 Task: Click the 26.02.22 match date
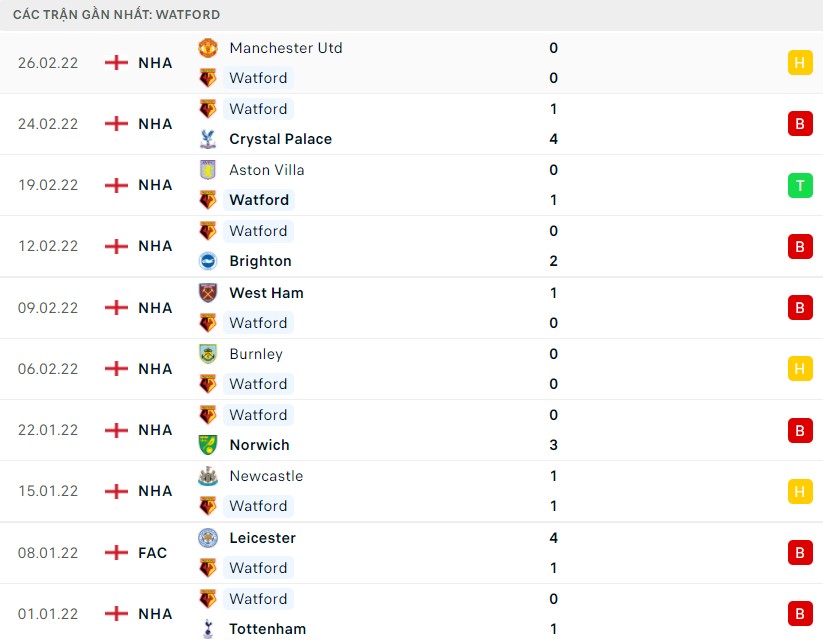click(47, 62)
